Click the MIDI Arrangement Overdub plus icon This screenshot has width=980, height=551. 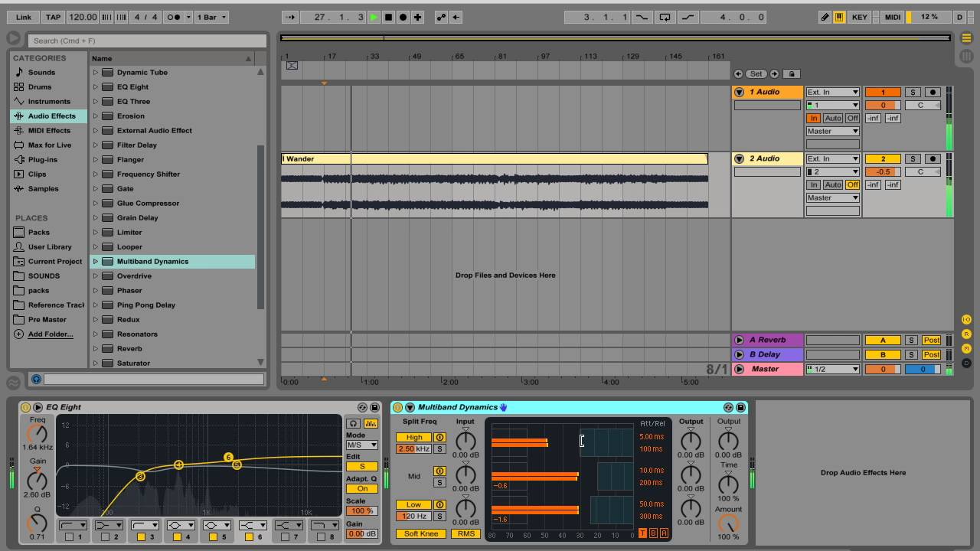click(417, 17)
